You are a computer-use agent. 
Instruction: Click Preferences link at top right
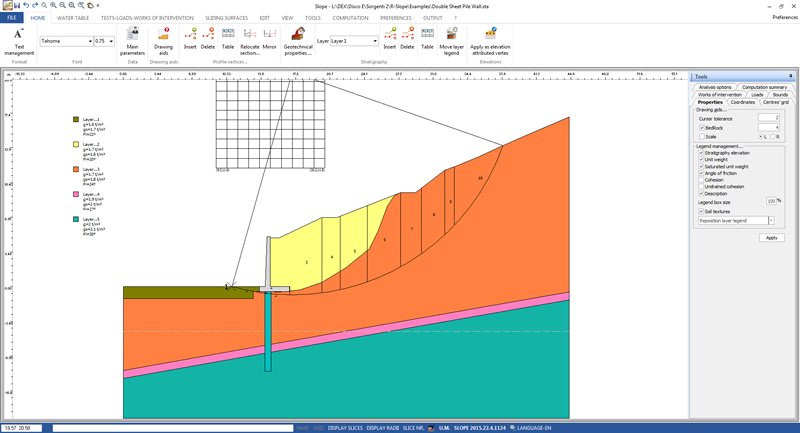click(785, 17)
